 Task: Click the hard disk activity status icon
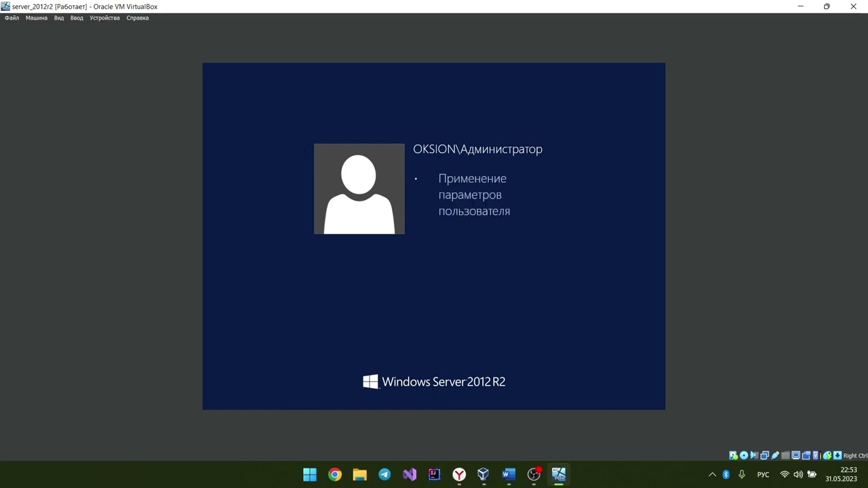click(x=733, y=455)
